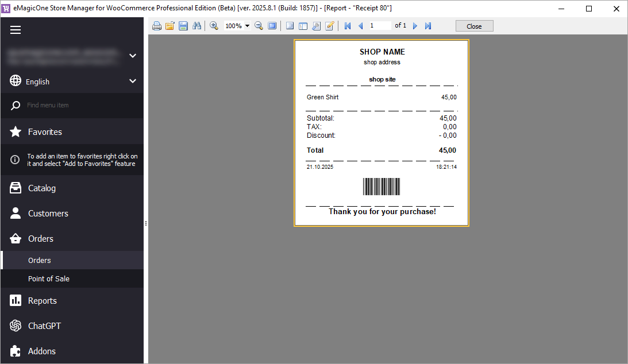Viewport: 628px width, 364px height.
Task: Open a saved report file
Action: pos(169,25)
